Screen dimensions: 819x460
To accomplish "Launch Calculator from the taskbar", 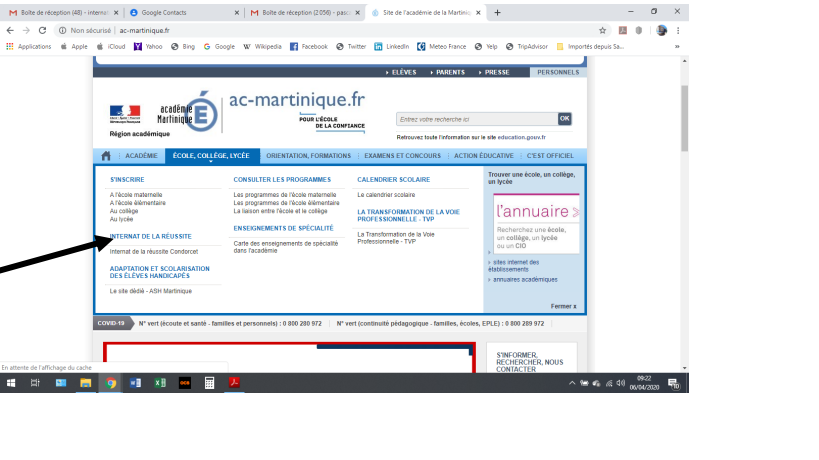I will [209, 383].
